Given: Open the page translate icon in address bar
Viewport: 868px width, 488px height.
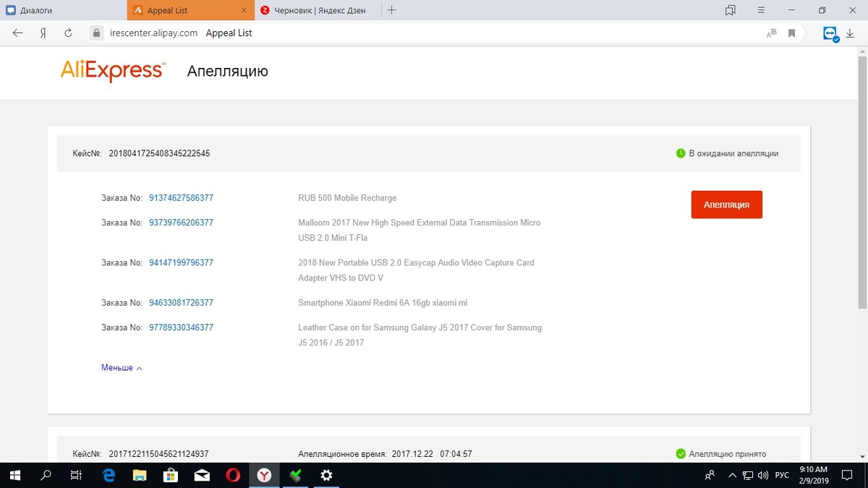Looking at the screenshot, I should tap(771, 33).
